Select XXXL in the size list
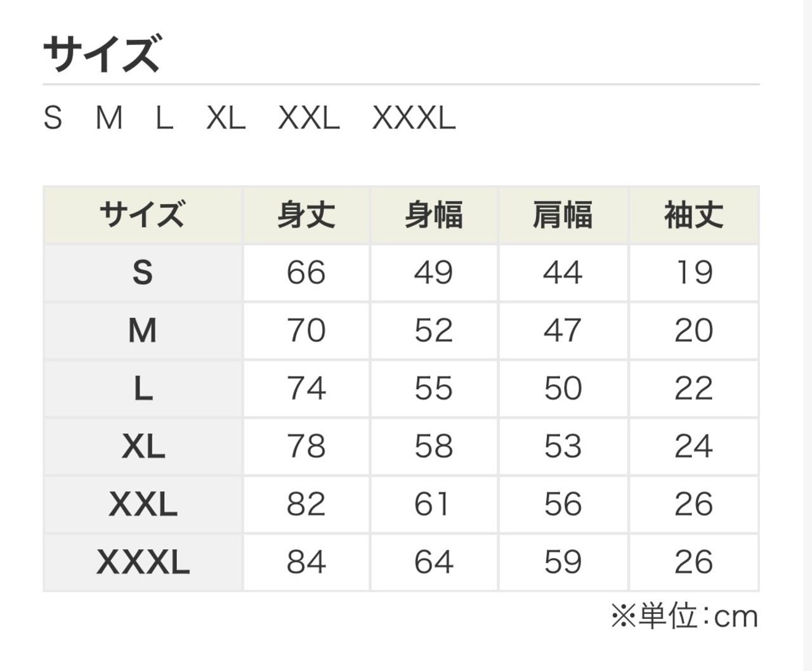Viewport: 812px width, 671px height. click(x=414, y=118)
